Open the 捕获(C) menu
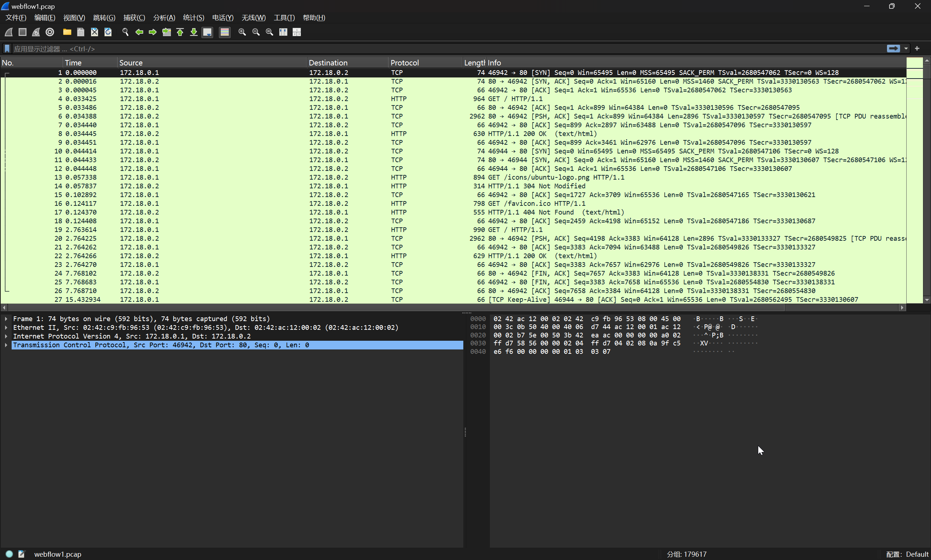Screen dimensions: 931x560 click(134, 18)
